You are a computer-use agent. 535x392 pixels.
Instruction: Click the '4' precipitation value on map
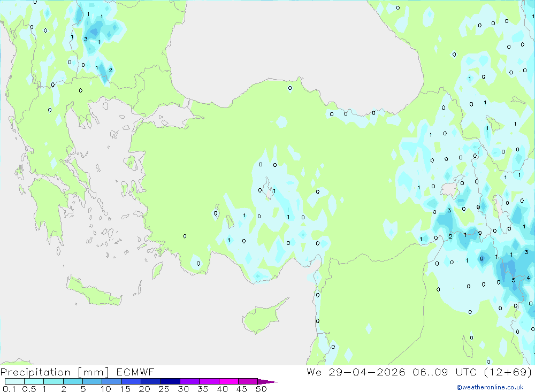(x=529, y=278)
